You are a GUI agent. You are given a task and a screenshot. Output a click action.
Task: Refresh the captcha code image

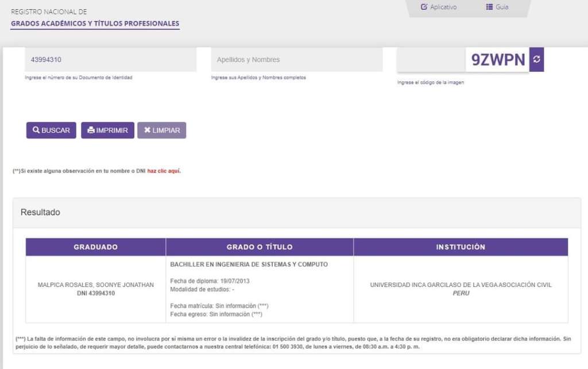click(536, 60)
